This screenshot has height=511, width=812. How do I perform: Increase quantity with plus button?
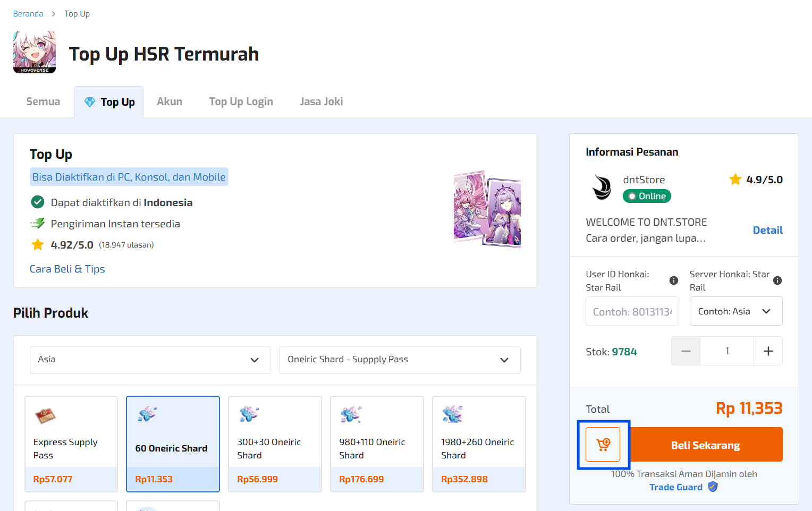[768, 351]
